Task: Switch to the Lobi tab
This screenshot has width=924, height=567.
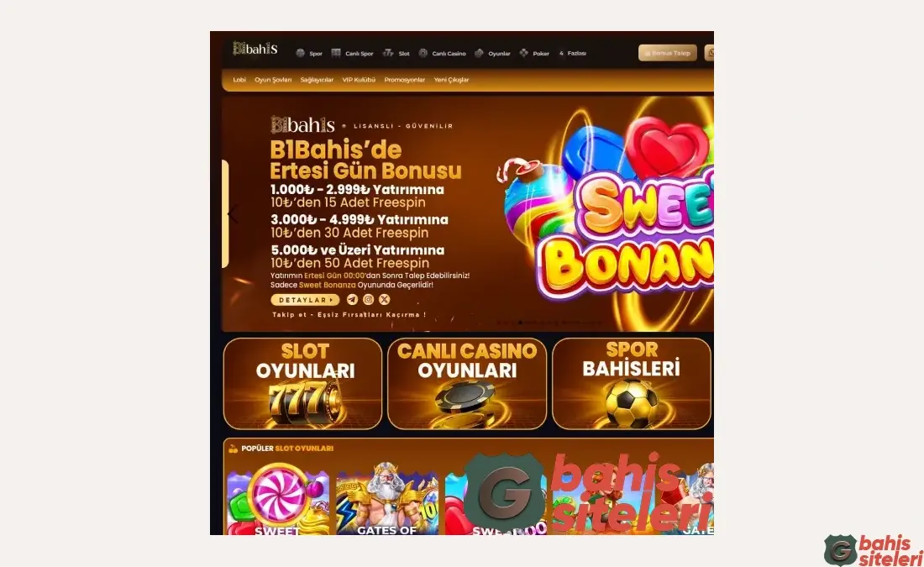Action: point(239,80)
